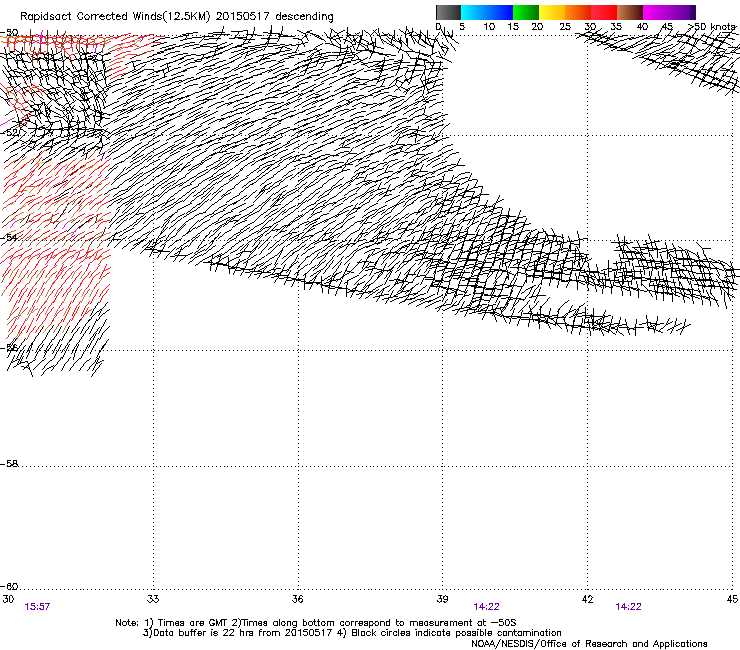
Task: Click the longitude label '42'
Action: (587, 599)
